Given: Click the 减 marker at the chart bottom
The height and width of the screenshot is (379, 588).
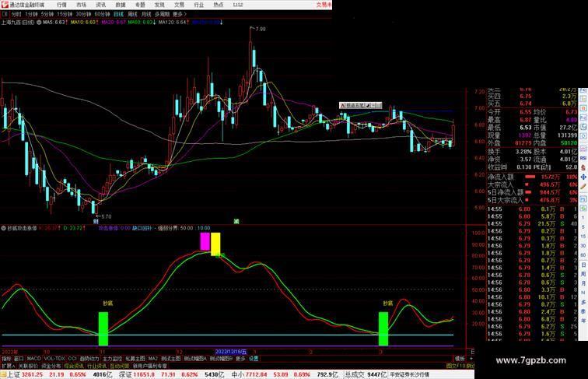Looking at the screenshot, I should point(236,221).
